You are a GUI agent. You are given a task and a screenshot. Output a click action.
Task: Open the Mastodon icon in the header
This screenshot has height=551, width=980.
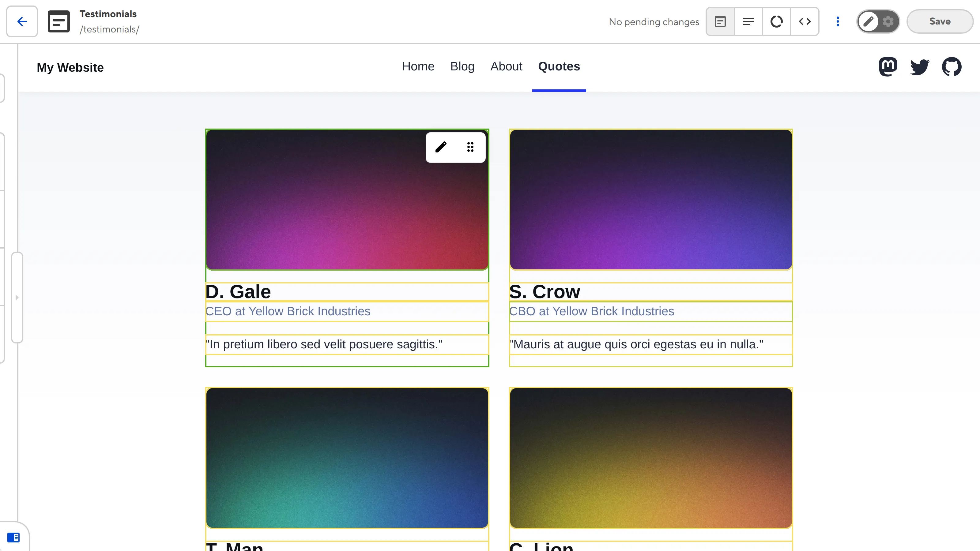pos(888,66)
